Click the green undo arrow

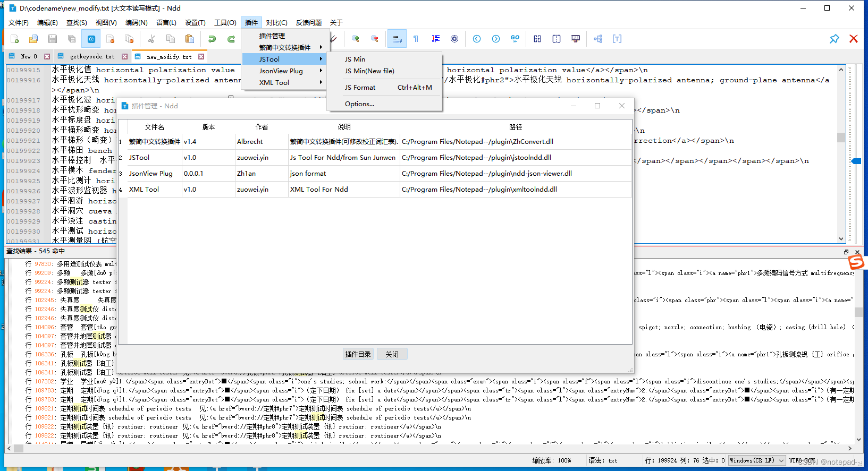pos(212,39)
